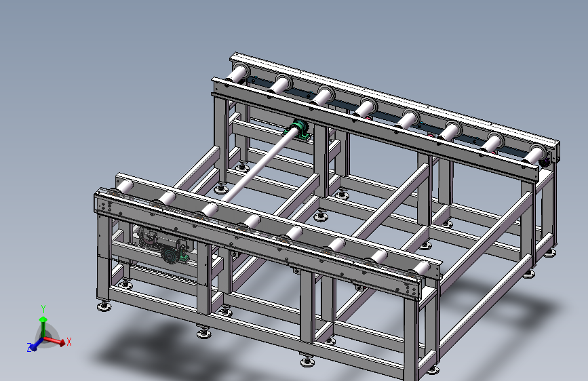Select the long white drive shaft
The image size is (588, 381).
(x=259, y=165)
